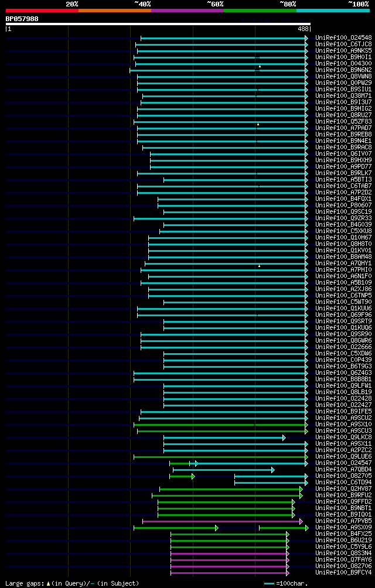The height and width of the screenshot is (588, 375).
Task: Select hit UniRef100_Q1KUQ6
Action: (x=343, y=328)
